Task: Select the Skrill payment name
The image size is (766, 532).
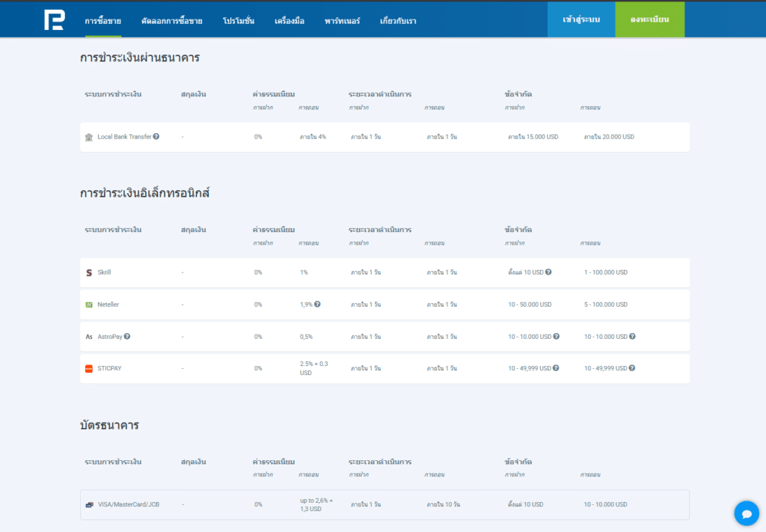Action: (104, 272)
